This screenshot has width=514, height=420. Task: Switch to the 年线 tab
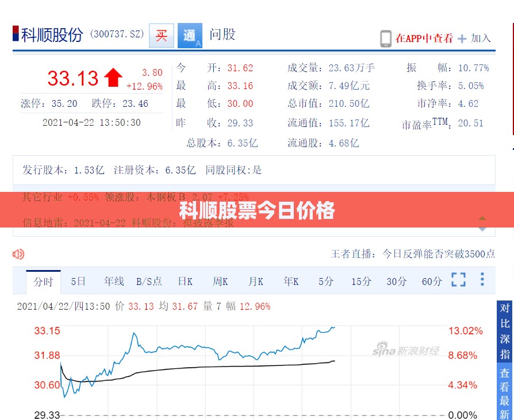pyautogui.click(x=114, y=282)
